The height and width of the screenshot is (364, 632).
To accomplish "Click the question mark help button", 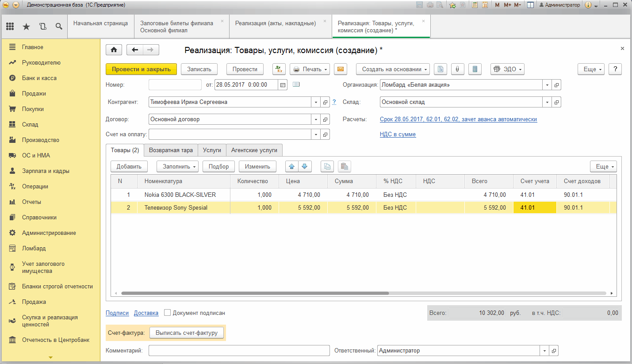I will tap(615, 69).
